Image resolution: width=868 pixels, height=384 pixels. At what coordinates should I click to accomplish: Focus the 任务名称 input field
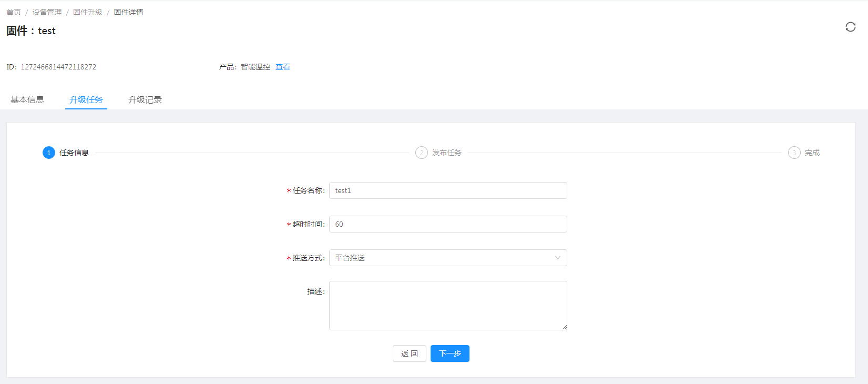(447, 190)
